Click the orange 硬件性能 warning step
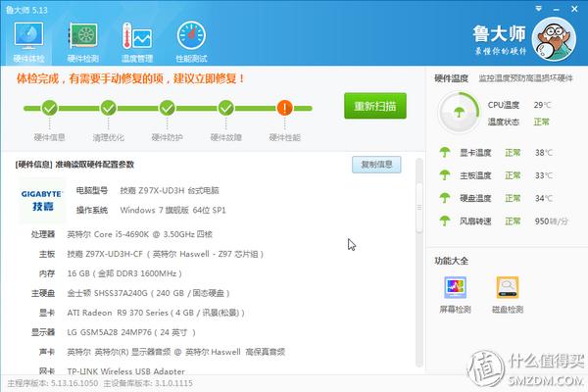The height and width of the screenshot is (392, 588). 284,108
